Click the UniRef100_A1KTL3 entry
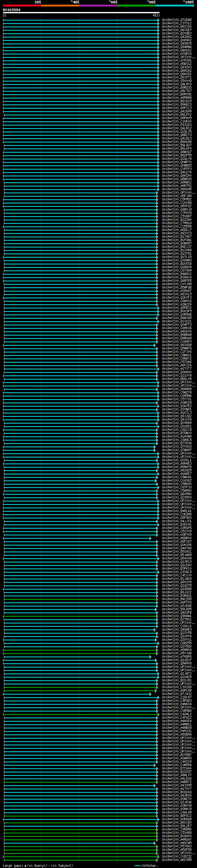The width and height of the screenshot is (197, 868). point(177,413)
